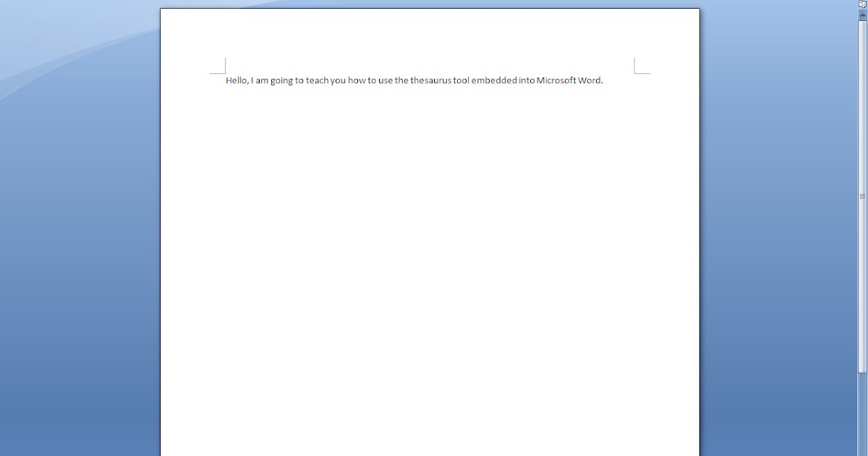Place cursor in the word thesaurus
This screenshot has width=868, height=456.
point(432,80)
